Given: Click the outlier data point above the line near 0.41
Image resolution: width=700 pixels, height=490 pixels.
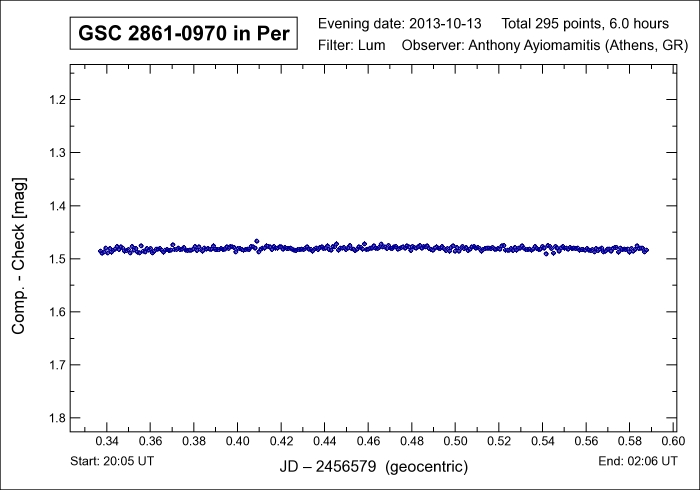Looking at the screenshot, I should (x=257, y=241).
